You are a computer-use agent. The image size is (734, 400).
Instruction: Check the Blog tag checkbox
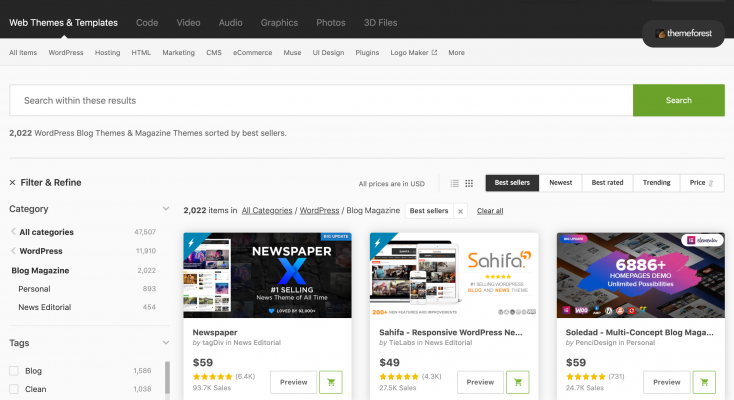pyautogui.click(x=14, y=371)
